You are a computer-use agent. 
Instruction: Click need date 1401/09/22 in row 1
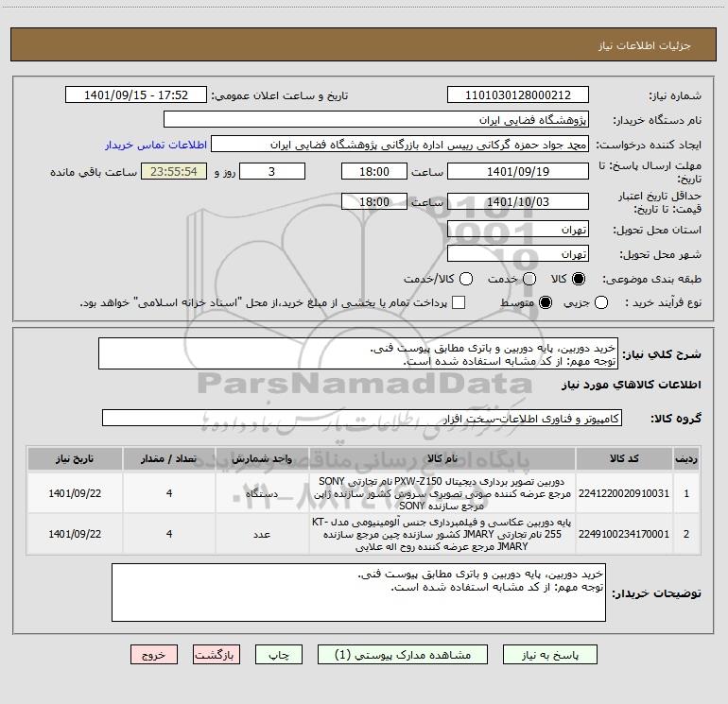pyautogui.click(x=75, y=493)
